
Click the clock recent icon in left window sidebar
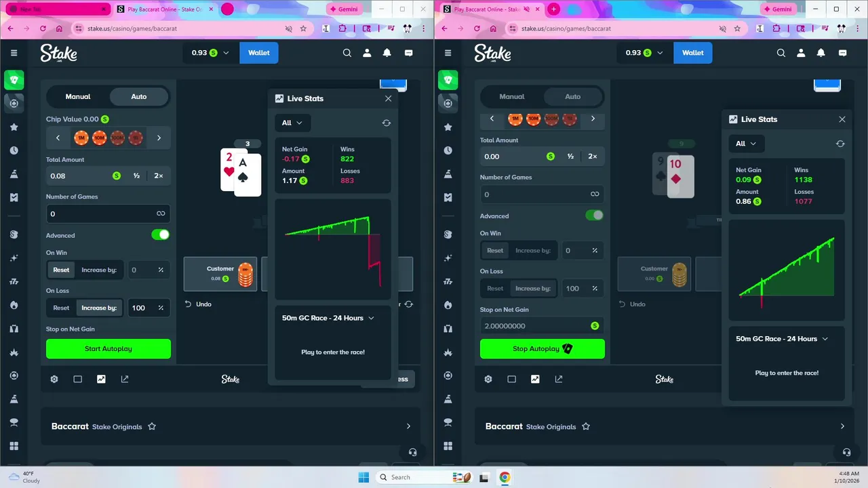[14, 150]
